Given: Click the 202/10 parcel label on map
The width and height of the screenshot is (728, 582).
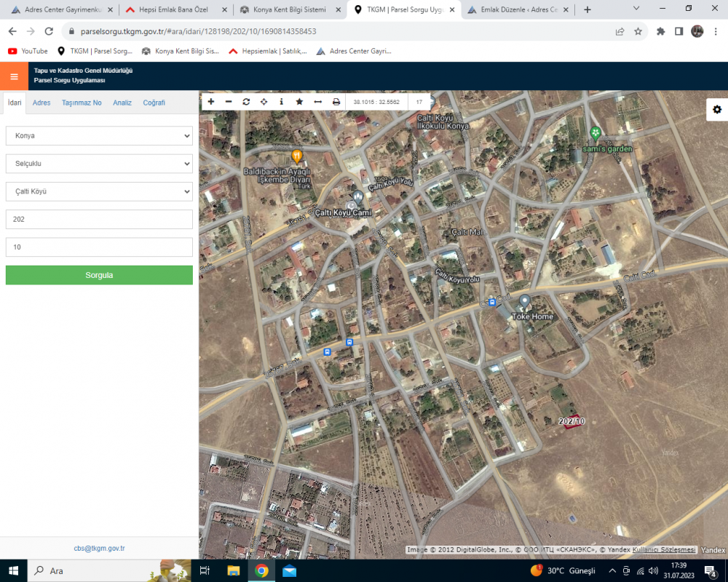Looking at the screenshot, I should click(571, 421).
